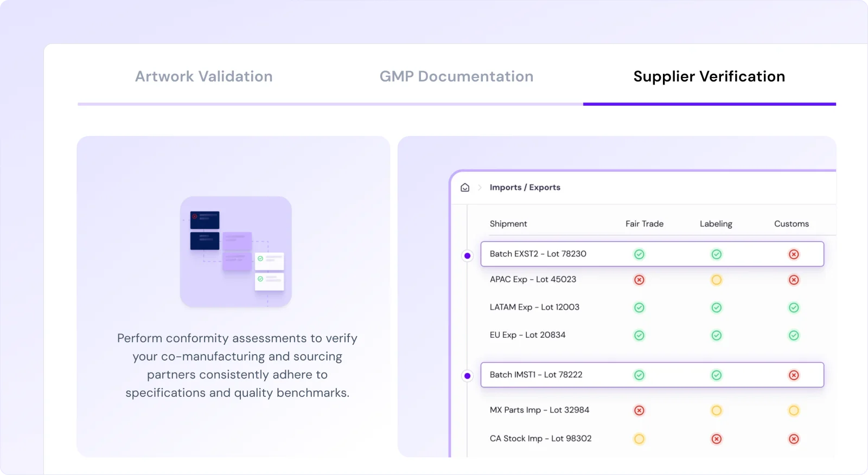Viewport: 868px width, 475px height.
Task: Select Batch EXST2 - Lot 78230 row
Action: 652,254
